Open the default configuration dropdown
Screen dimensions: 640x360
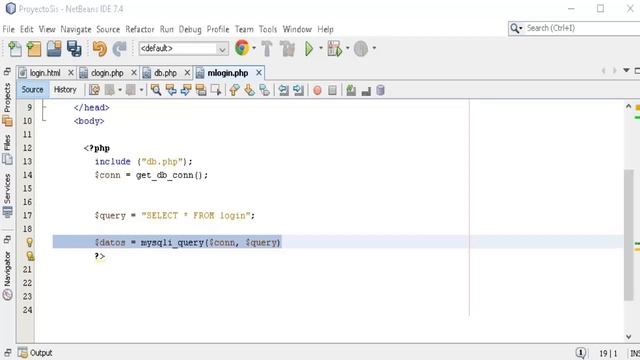point(183,49)
